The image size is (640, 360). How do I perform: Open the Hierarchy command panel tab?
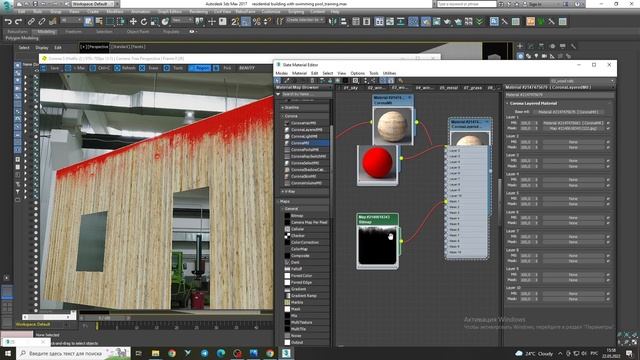[x=541, y=46]
